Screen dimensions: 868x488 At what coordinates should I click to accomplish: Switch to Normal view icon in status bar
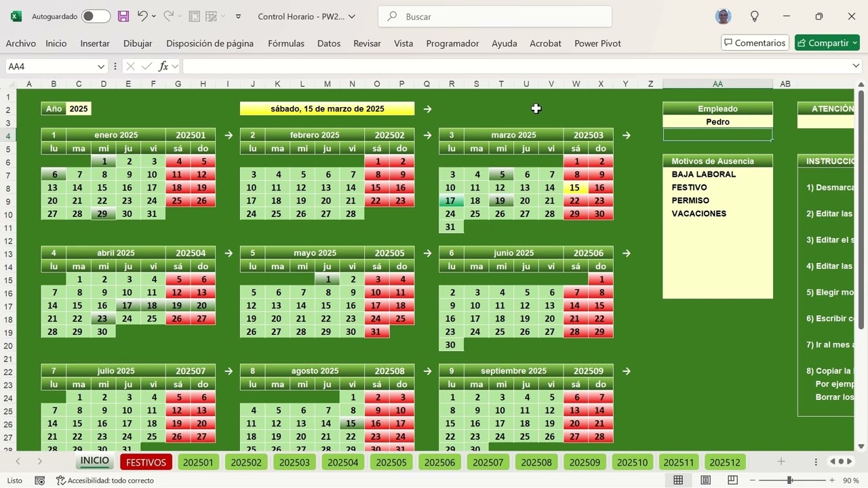click(x=678, y=480)
